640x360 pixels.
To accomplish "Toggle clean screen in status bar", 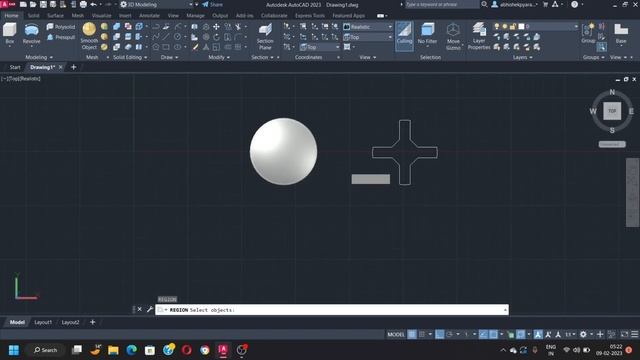I will point(624,334).
